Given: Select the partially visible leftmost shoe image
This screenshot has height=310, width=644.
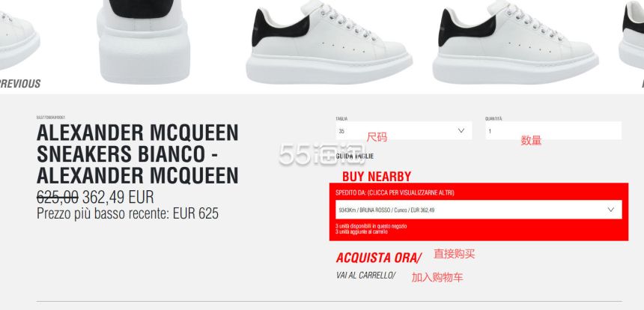Looking at the screenshot, I should coord(19,40).
